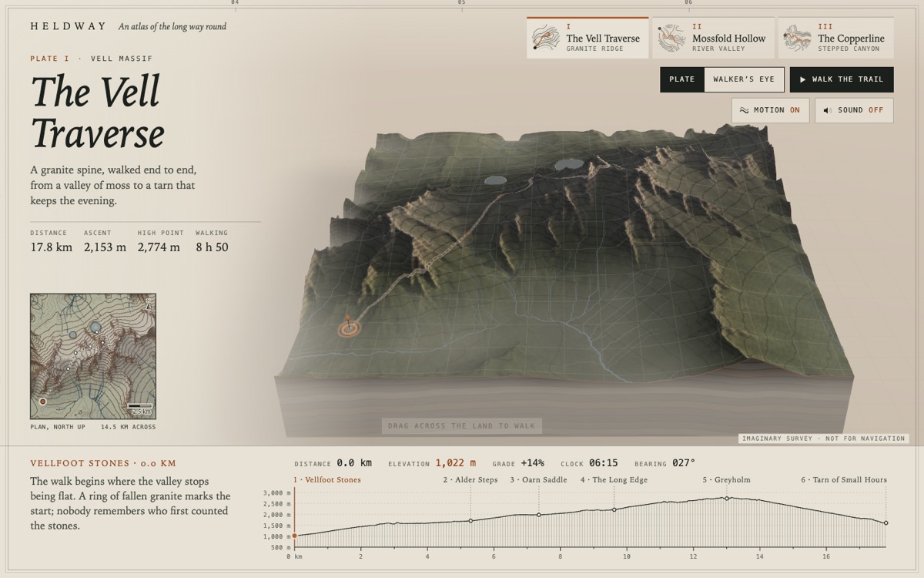This screenshot has height=578, width=924.
Task: Open the plan minimap thumbnail
Action: tap(93, 356)
